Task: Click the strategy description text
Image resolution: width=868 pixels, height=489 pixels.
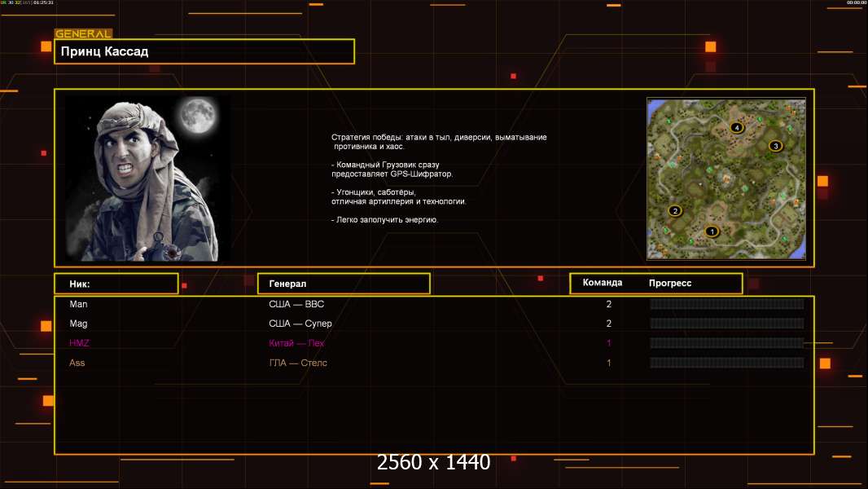Action: (x=439, y=178)
